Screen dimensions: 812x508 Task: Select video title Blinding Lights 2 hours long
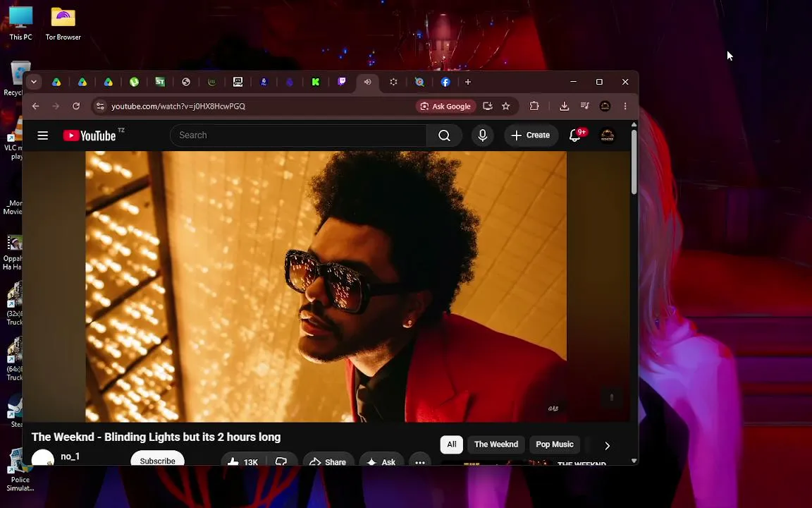(156, 437)
